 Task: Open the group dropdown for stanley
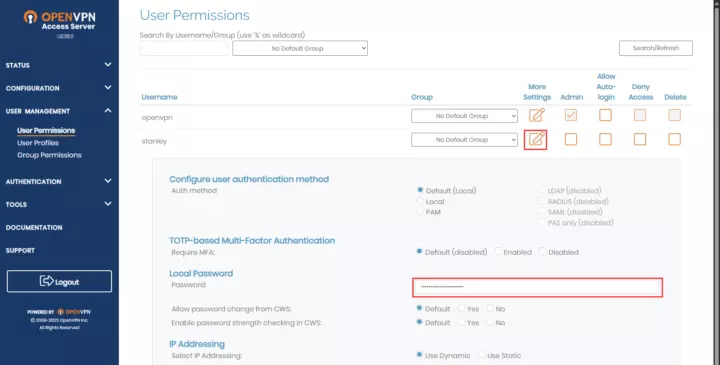[x=464, y=140]
